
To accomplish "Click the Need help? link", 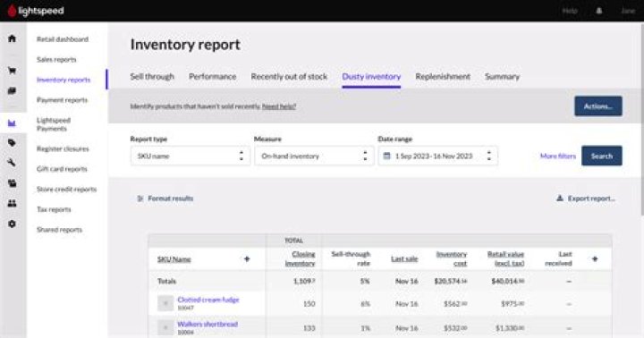I will [279, 106].
